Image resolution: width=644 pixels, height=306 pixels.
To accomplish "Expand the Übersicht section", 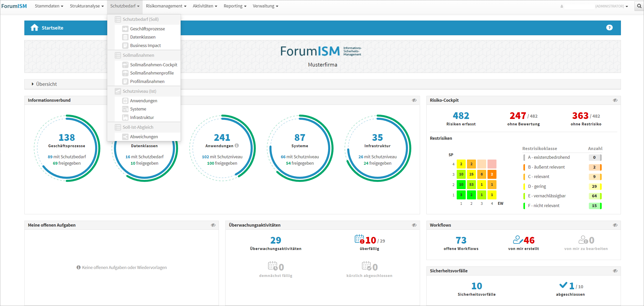I will (x=46, y=84).
